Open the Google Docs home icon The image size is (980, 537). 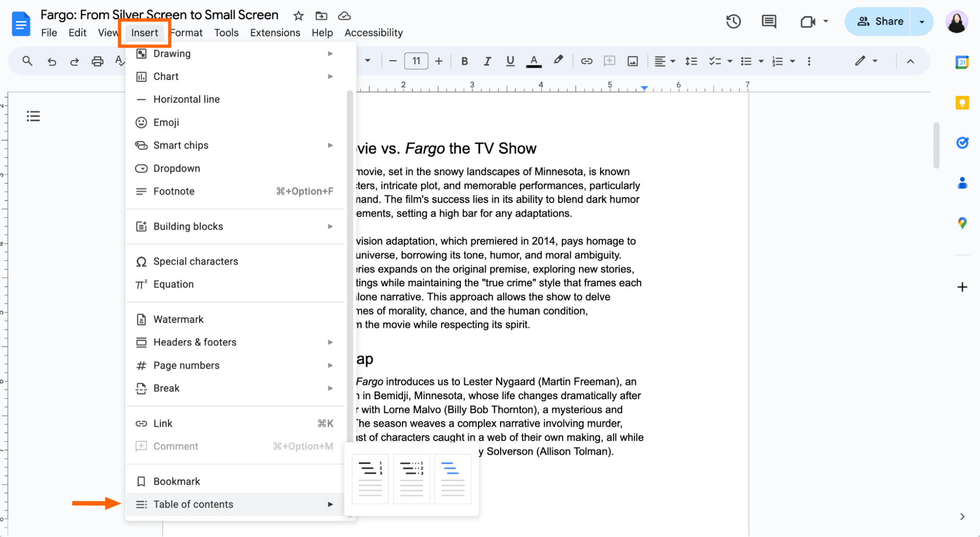coord(21,24)
